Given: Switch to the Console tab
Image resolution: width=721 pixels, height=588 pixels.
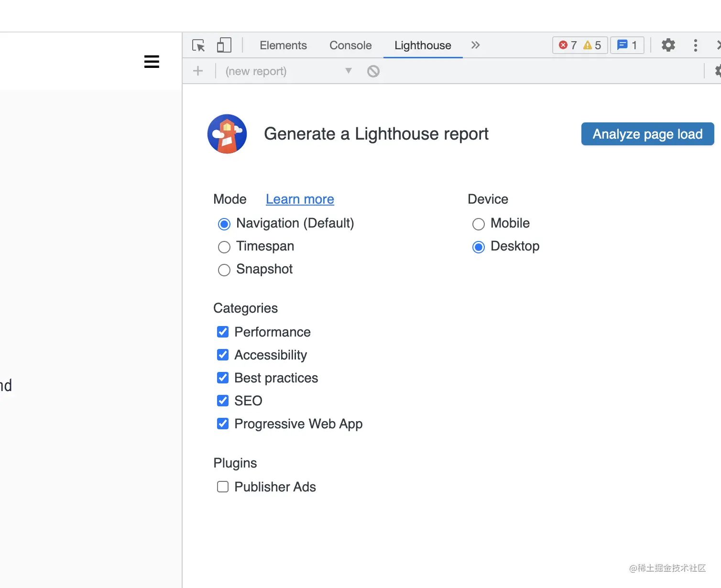Looking at the screenshot, I should (350, 45).
